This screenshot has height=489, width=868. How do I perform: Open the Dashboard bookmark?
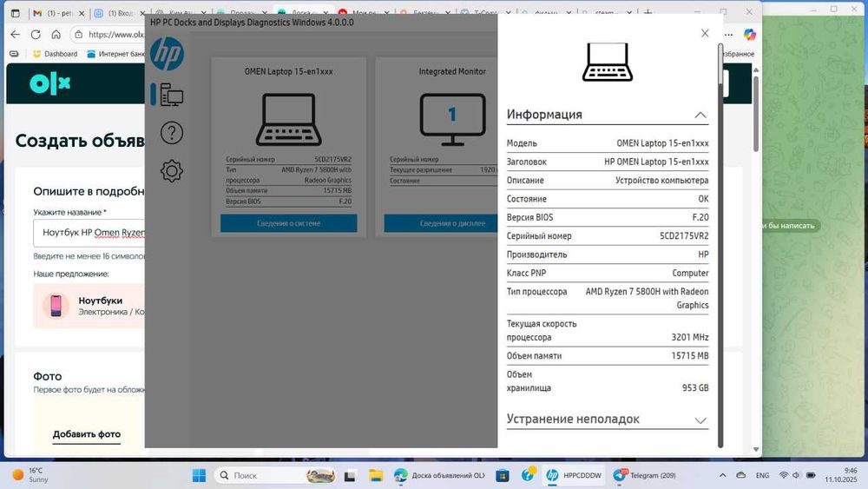coord(56,54)
